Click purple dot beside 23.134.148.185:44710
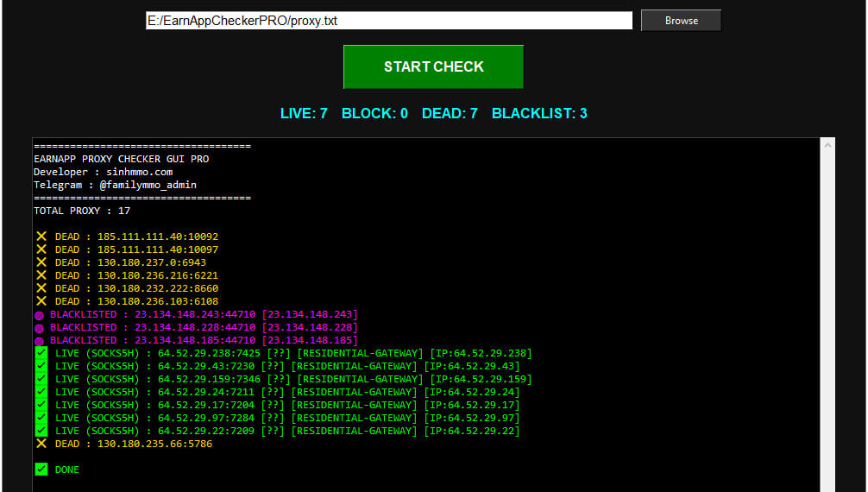The width and height of the screenshot is (868, 492). [40, 341]
